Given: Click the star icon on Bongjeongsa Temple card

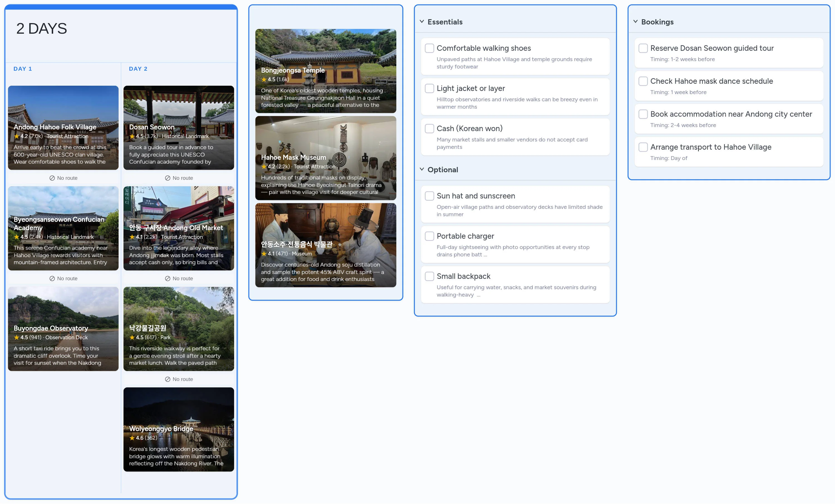Looking at the screenshot, I should point(264,79).
